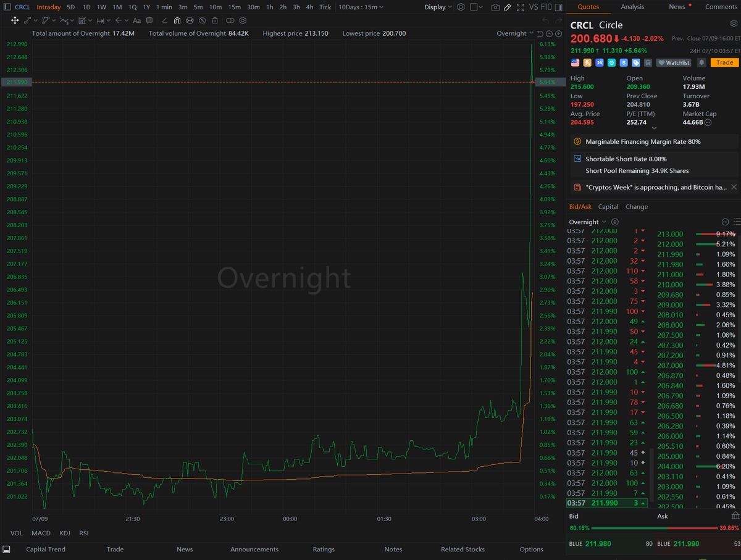The width and height of the screenshot is (741, 560).
Task: Click the VS compare button
Action: click(535, 7)
